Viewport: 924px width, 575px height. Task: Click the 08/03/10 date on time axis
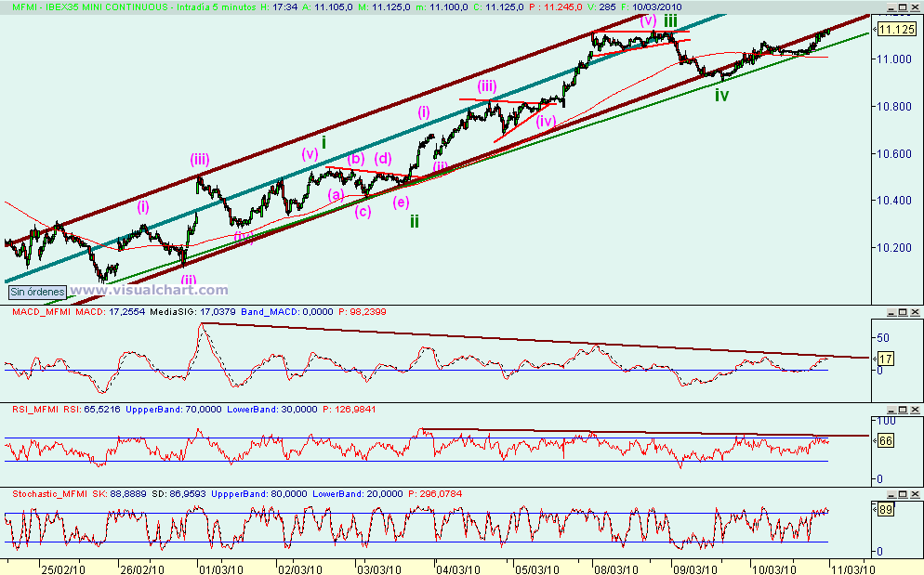point(616,569)
